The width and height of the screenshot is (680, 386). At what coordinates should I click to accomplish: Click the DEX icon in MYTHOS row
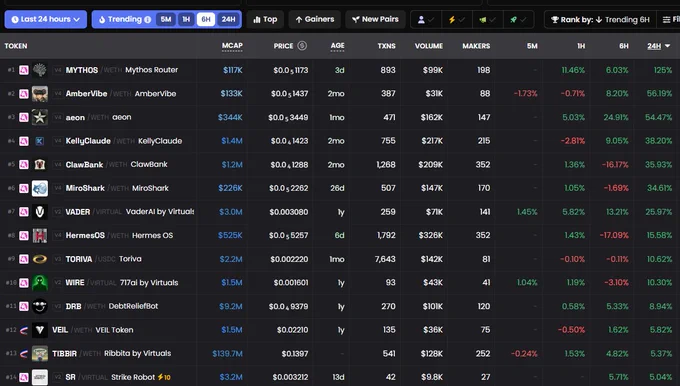point(24,70)
